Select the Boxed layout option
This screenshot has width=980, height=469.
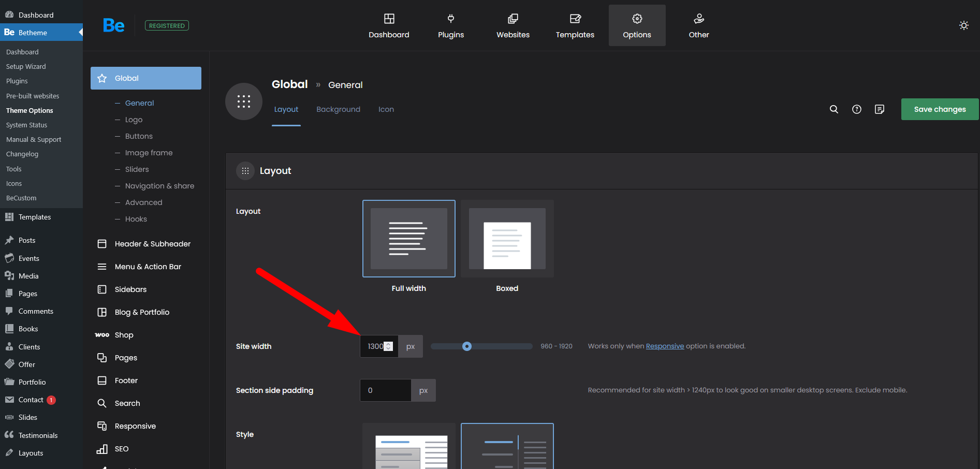pyautogui.click(x=507, y=239)
